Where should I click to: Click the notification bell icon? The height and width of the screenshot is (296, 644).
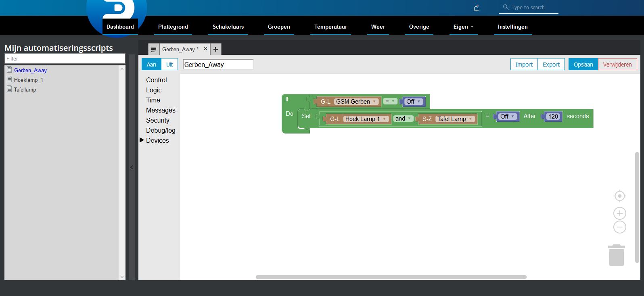click(476, 8)
